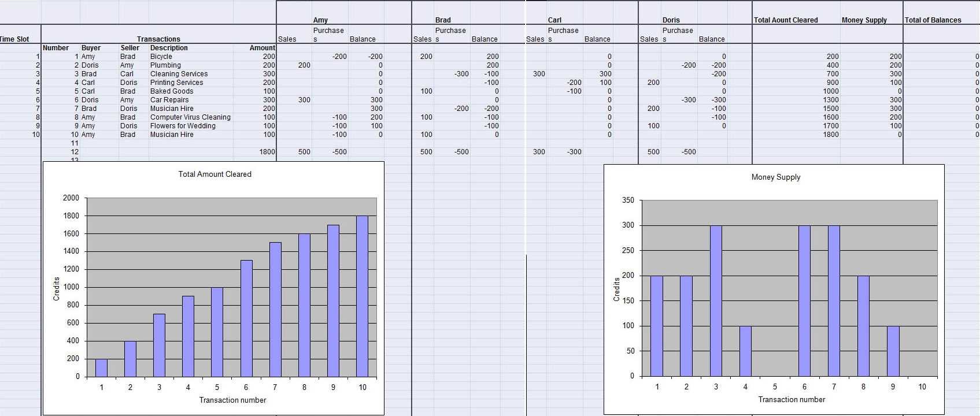The height and width of the screenshot is (416, 980).
Task: Click the Computer Virus Cleaning cell
Action: click(190, 117)
